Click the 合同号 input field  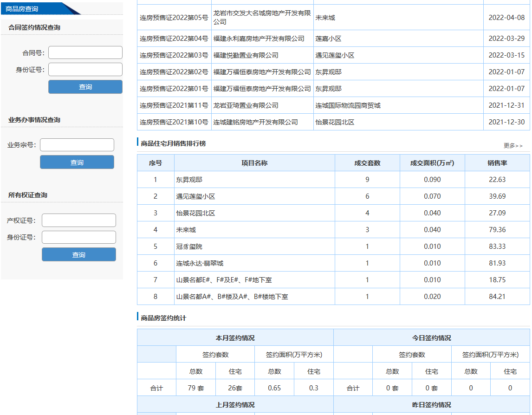click(85, 52)
